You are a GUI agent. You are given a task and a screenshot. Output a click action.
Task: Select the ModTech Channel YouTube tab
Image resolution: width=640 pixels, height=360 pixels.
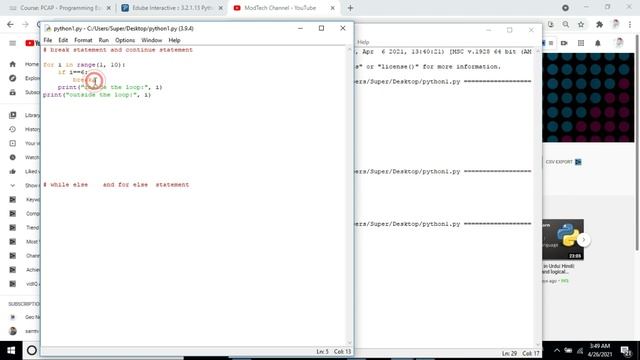(x=280, y=8)
